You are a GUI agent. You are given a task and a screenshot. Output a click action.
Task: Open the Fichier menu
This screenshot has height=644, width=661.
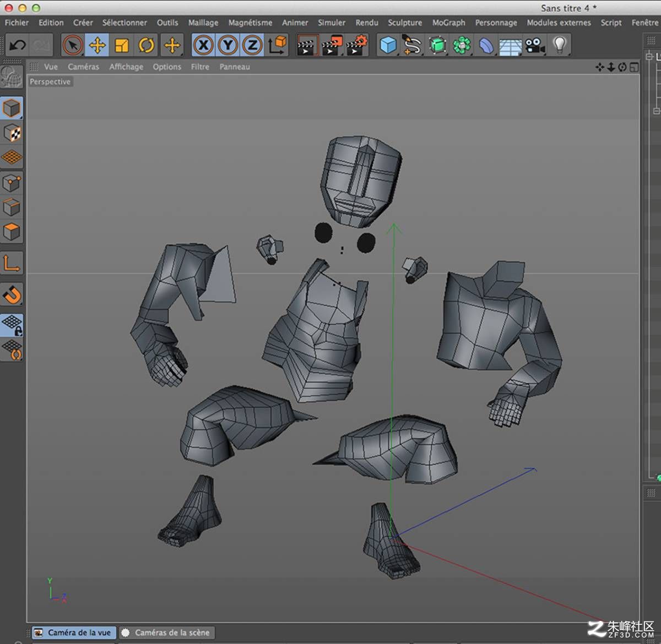coord(17,23)
